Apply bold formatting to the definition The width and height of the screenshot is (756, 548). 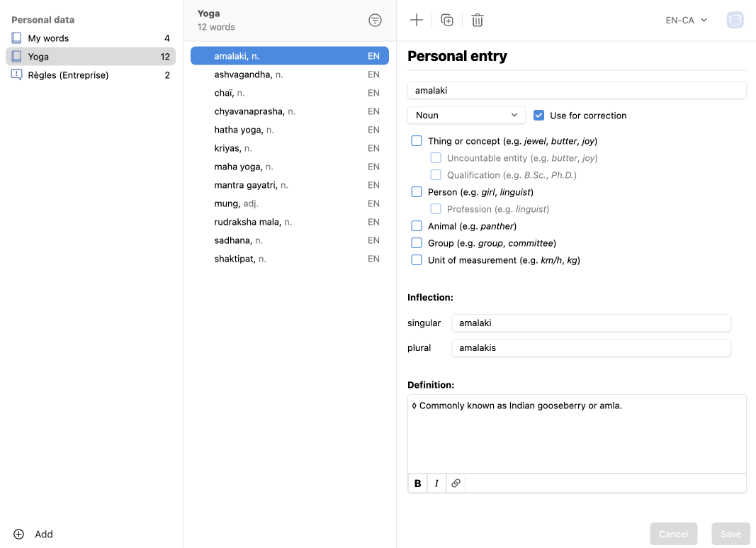(418, 483)
